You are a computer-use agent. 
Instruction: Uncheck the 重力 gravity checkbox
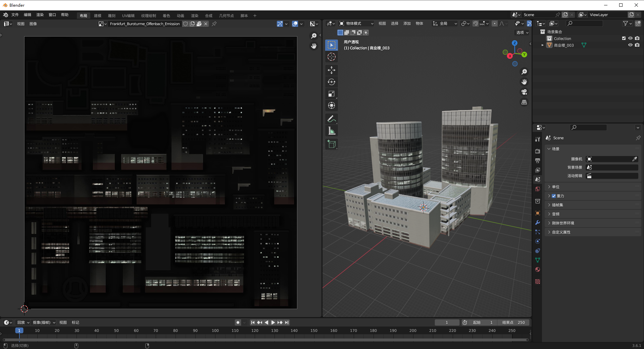coord(554,196)
